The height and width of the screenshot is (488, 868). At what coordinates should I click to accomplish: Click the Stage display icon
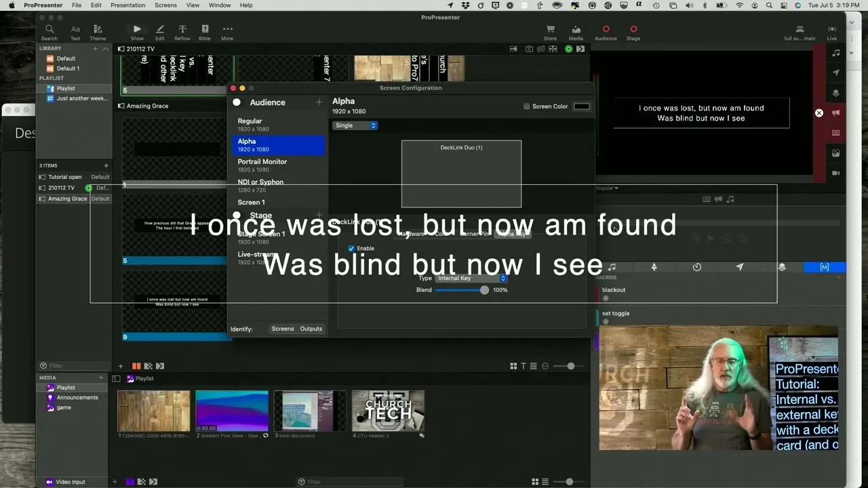(633, 30)
